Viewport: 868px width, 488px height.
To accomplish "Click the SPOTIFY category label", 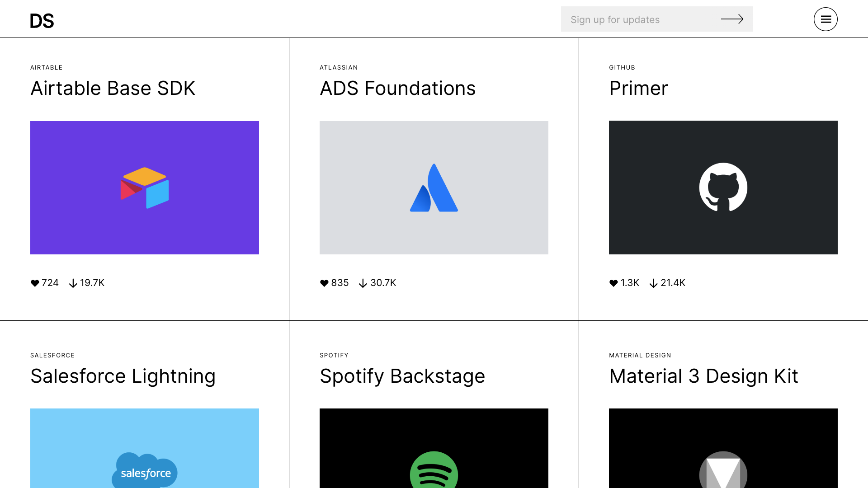I will click(x=334, y=355).
